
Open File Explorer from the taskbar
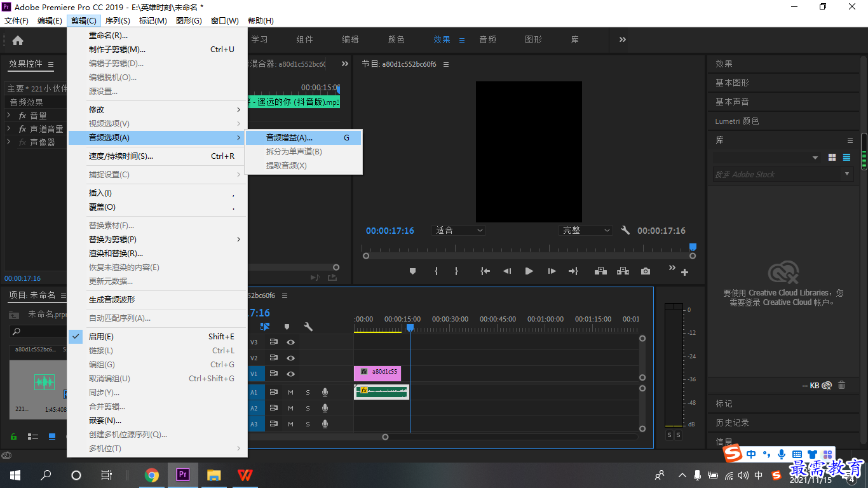coord(214,475)
